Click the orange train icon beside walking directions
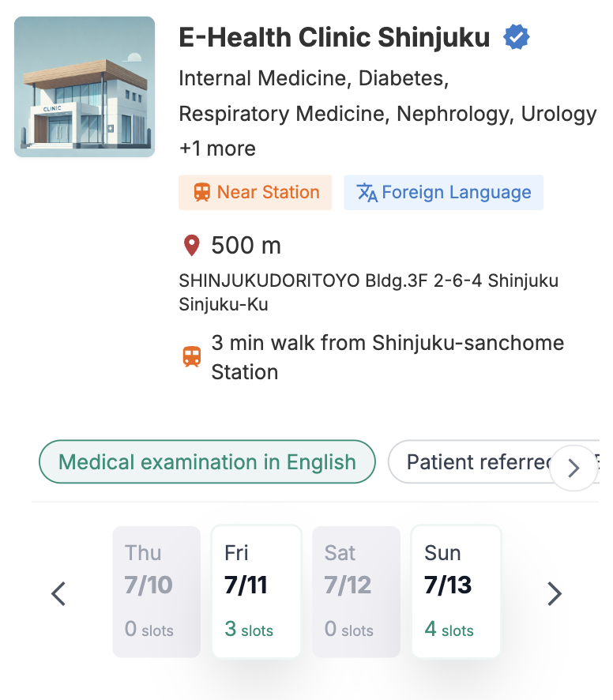Screen dimensions: 613x700 point(191,357)
